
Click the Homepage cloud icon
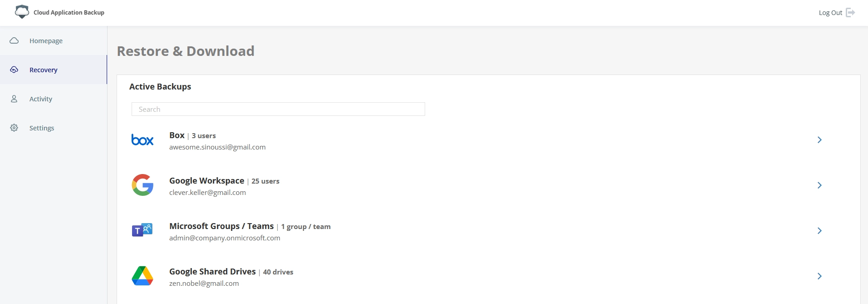click(14, 41)
